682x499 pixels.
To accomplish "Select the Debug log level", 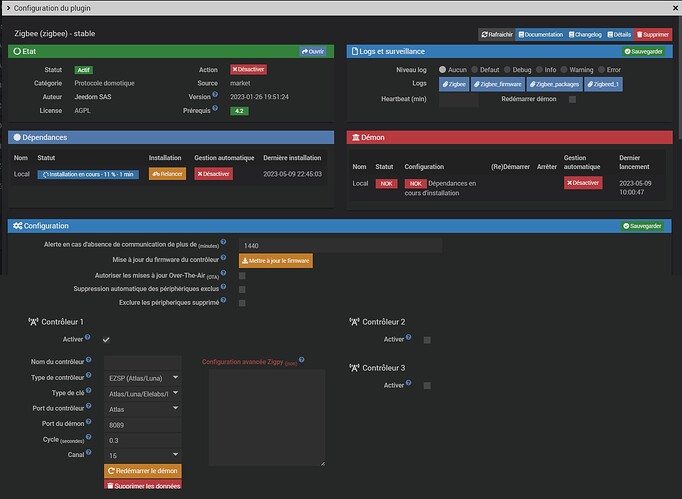I will (507, 70).
